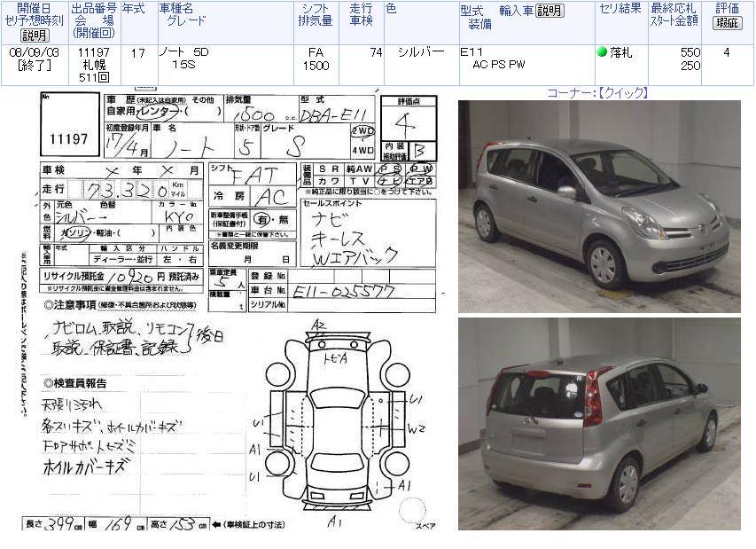Click the grade value 15S
756x549 pixels.
tap(183, 64)
